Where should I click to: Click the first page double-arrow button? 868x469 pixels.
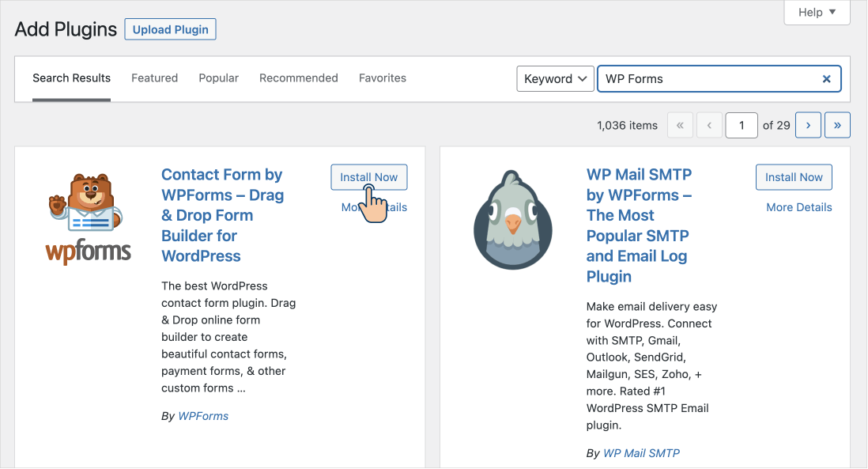pos(680,125)
